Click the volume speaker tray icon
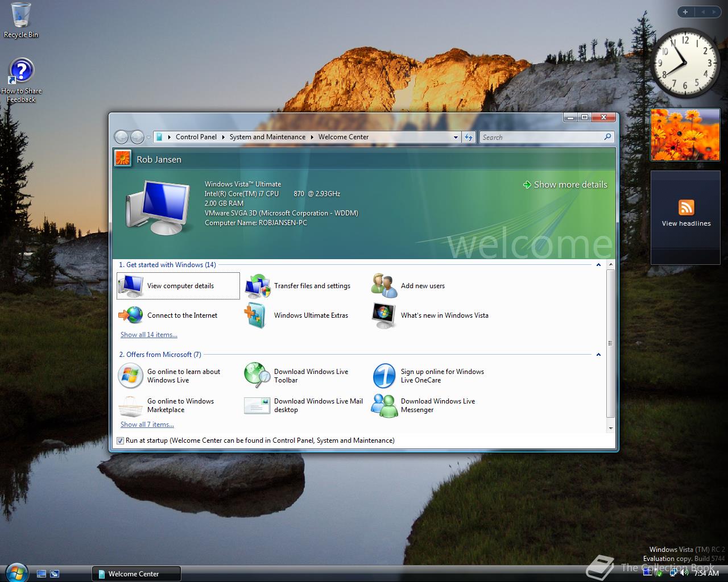The image size is (728, 582). 684,573
